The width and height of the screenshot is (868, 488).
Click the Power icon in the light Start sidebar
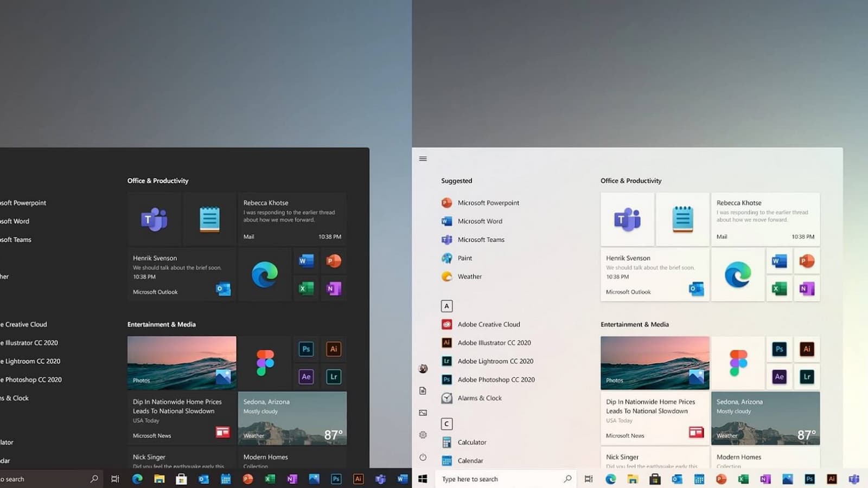423,457
